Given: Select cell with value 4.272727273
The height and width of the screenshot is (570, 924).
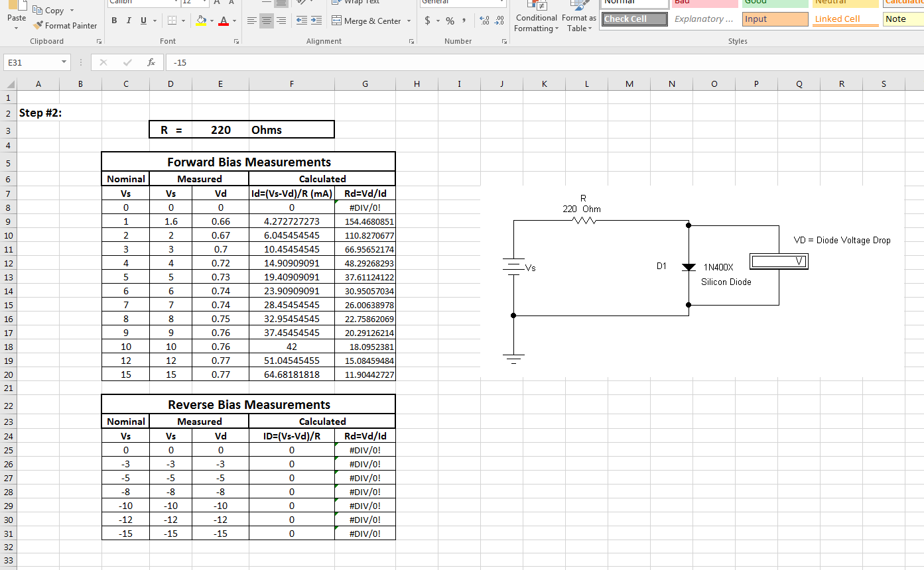Looking at the screenshot, I should tap(292, 221).
